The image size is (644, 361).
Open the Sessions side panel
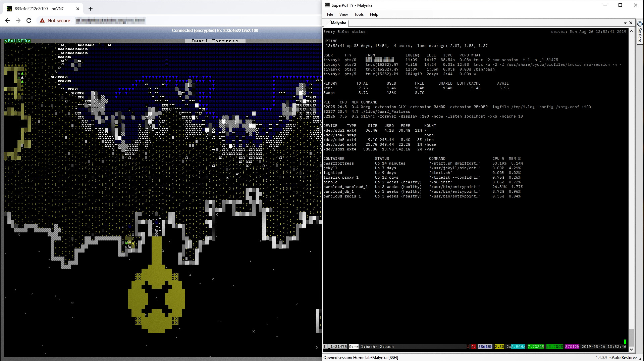[640, 32]
